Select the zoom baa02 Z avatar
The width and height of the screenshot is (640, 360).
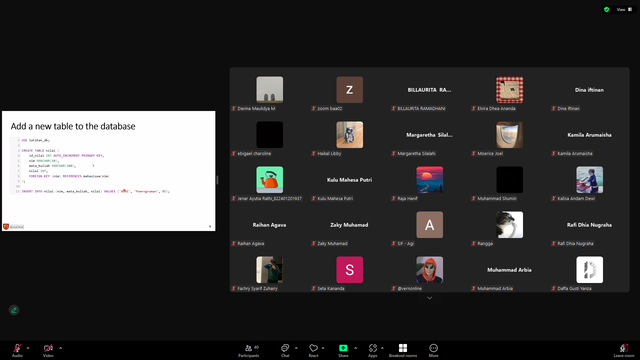click(349, 90)
